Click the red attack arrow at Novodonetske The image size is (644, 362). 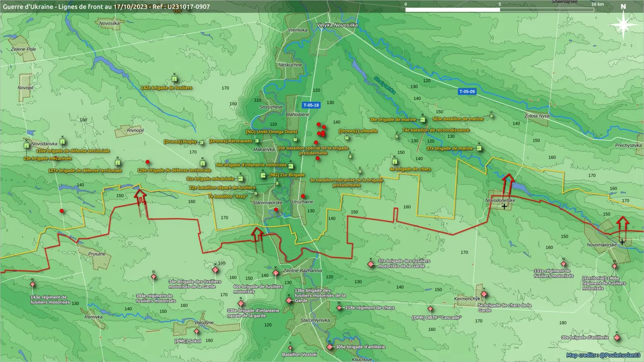[508, 185]
